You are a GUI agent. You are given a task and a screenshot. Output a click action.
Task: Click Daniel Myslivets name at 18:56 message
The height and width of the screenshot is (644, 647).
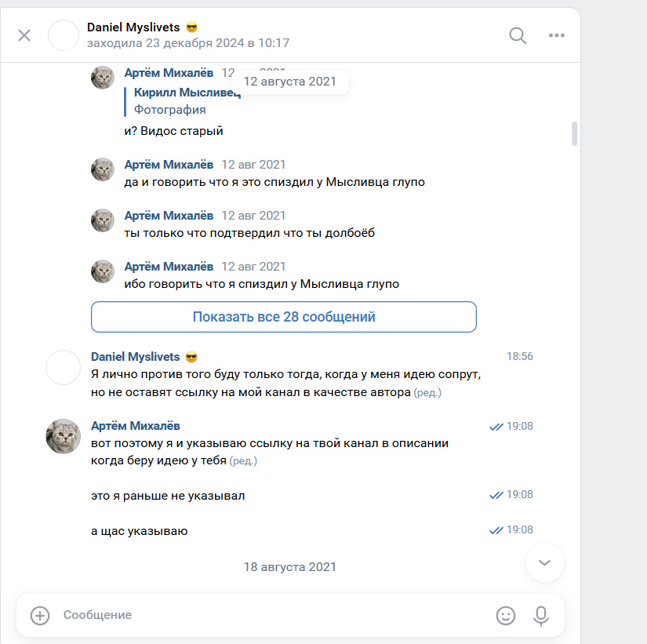(x=135, y=357)
